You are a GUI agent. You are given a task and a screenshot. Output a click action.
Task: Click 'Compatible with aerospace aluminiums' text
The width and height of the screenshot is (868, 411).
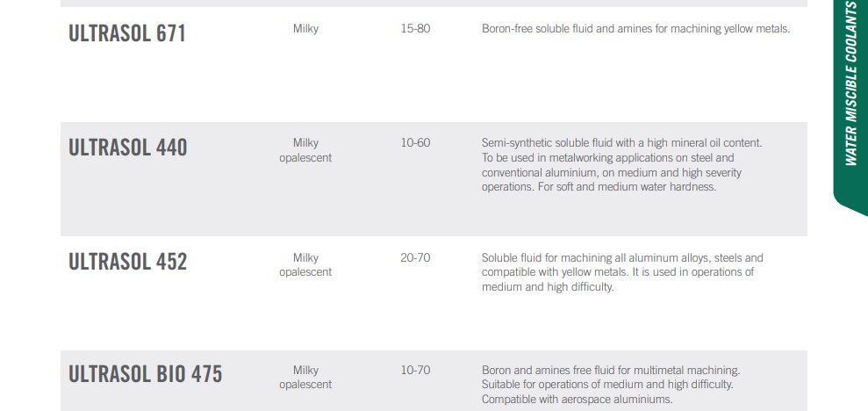577,400
